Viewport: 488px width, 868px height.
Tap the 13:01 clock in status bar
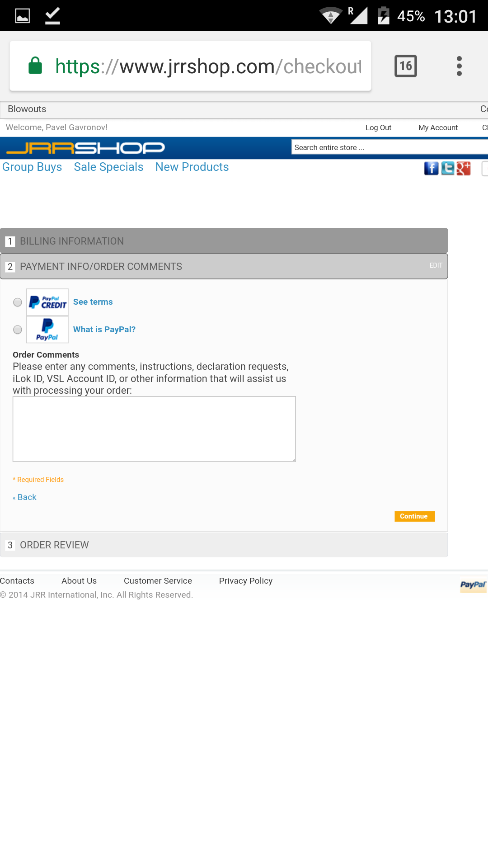455,17
